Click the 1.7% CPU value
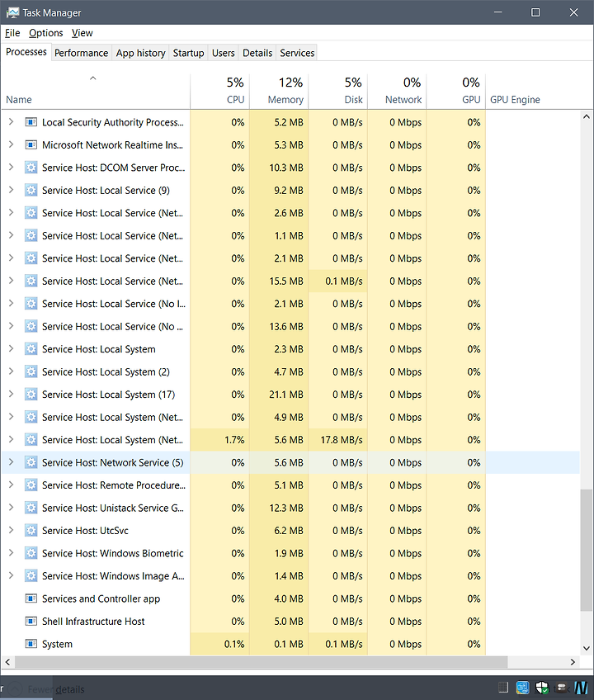Viewport: 594px width, 700px height. click(234, 440)
